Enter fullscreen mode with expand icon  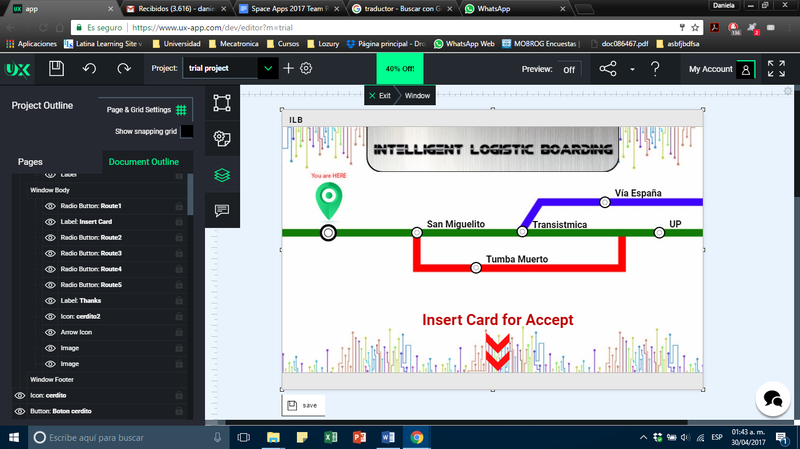tap(776, 69)
